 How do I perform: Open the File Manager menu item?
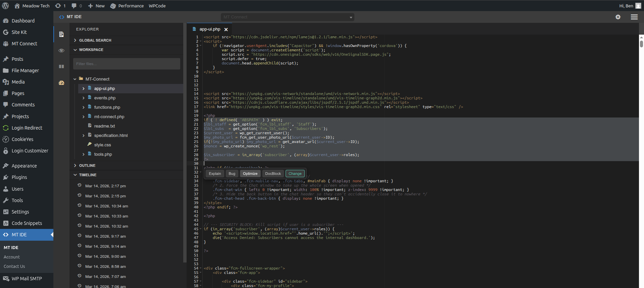click(x=27, y=70)
